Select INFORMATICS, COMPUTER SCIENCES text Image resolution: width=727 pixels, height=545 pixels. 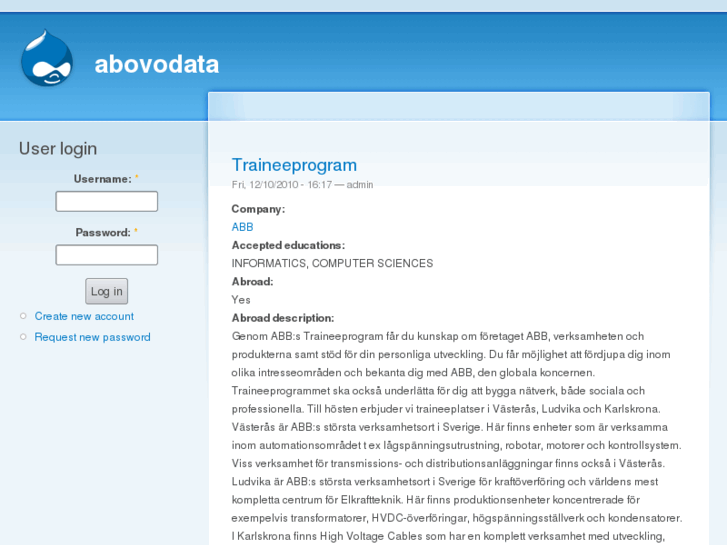(x=332, y=263)
